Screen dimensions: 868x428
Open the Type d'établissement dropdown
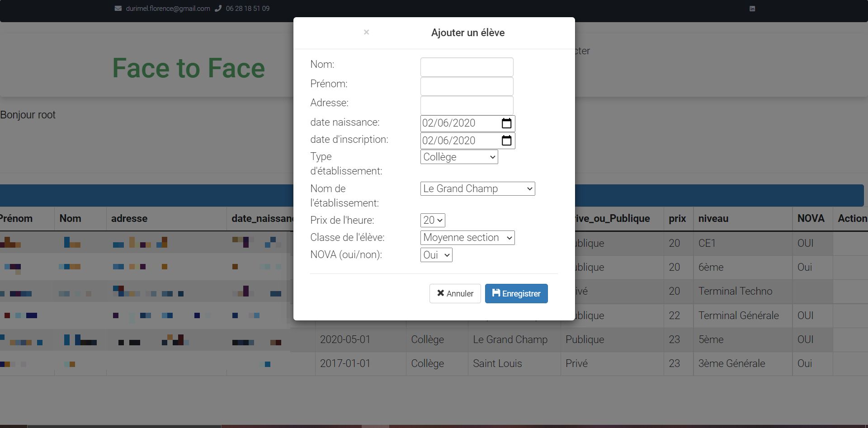pyautogui.click(x=459, y=157)
